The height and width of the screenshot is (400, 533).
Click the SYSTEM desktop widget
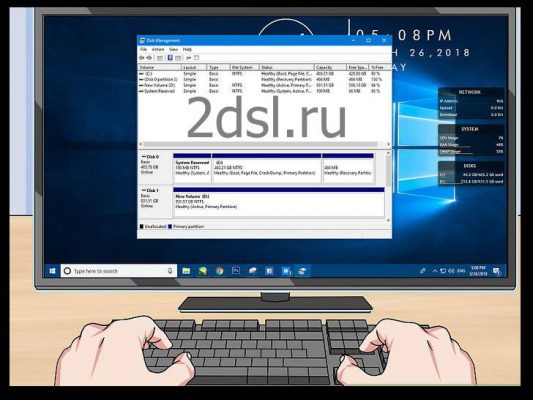[x=471, y=140]
